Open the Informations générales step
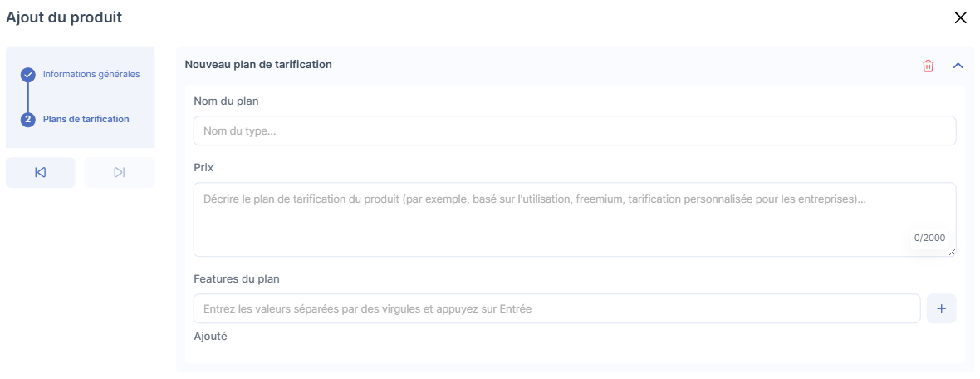980x379 pixels. (x=91, y=74)
